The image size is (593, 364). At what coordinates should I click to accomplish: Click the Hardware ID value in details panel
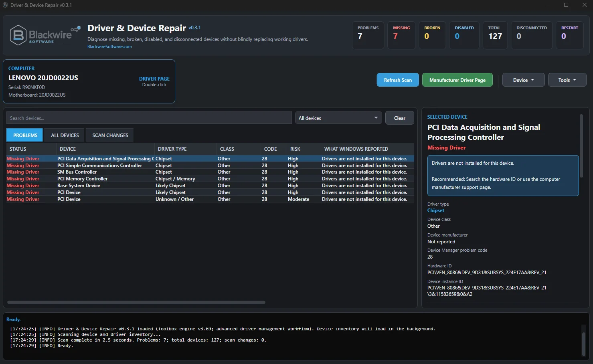(x=487, y=273)
